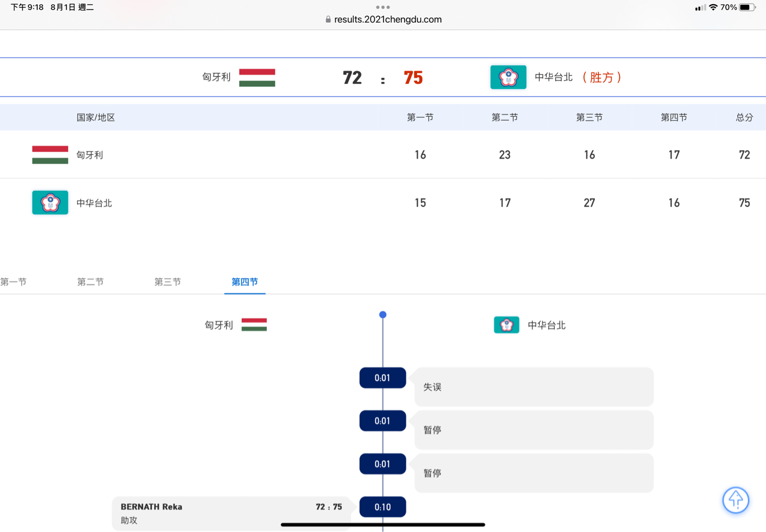Screen dimensions: 766x532
Task: Click Chinese Taipei emblem above the timeline
Action: [506, 325]
